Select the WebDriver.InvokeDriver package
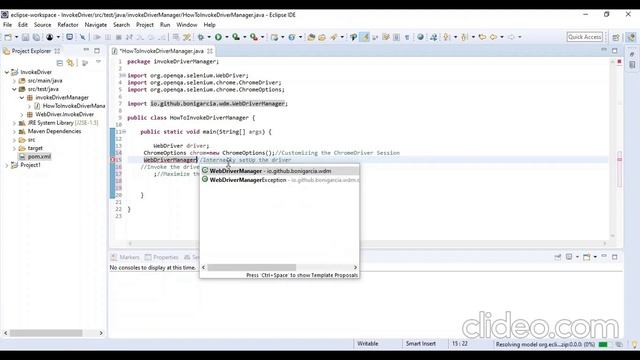This screenshot has height=360, width=640. [64, 115]
